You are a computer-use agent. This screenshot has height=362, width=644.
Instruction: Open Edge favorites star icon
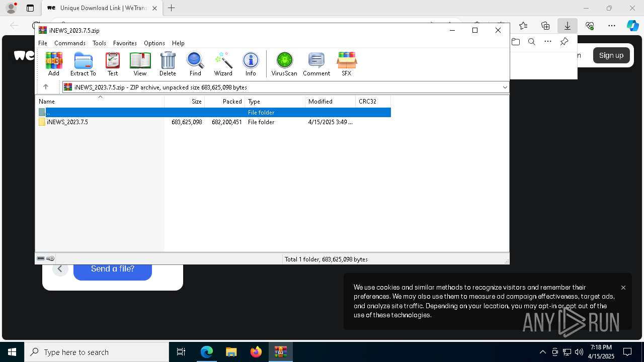523,26
